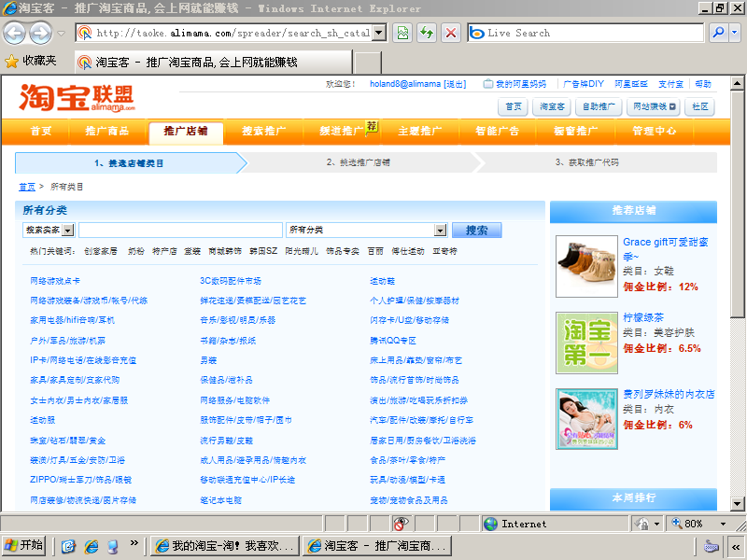Image resolution: width=747 pixels, height=560 pixels.
Task: Open category 笔记本电脑
Action: [221, 500]
